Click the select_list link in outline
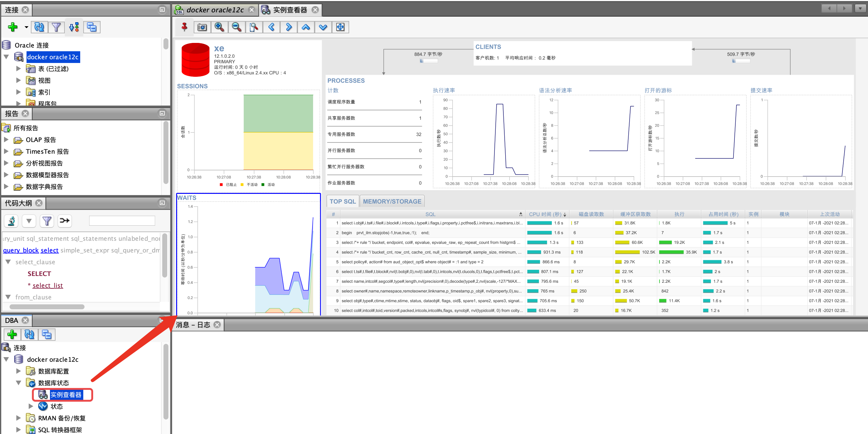868x434 pixels. [48, 285]
